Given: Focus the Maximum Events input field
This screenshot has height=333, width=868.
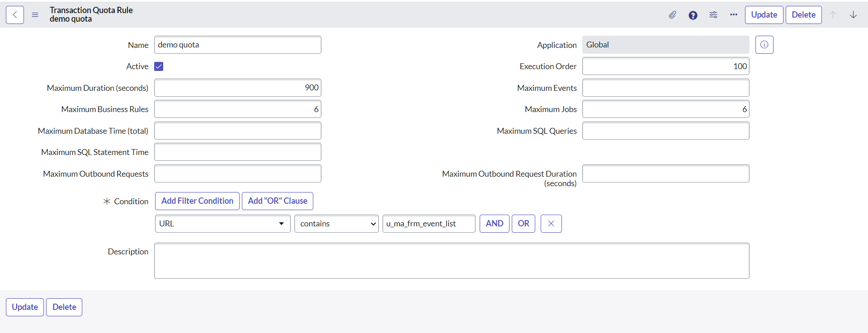Looking at the screenshot, I should [665, 88].
